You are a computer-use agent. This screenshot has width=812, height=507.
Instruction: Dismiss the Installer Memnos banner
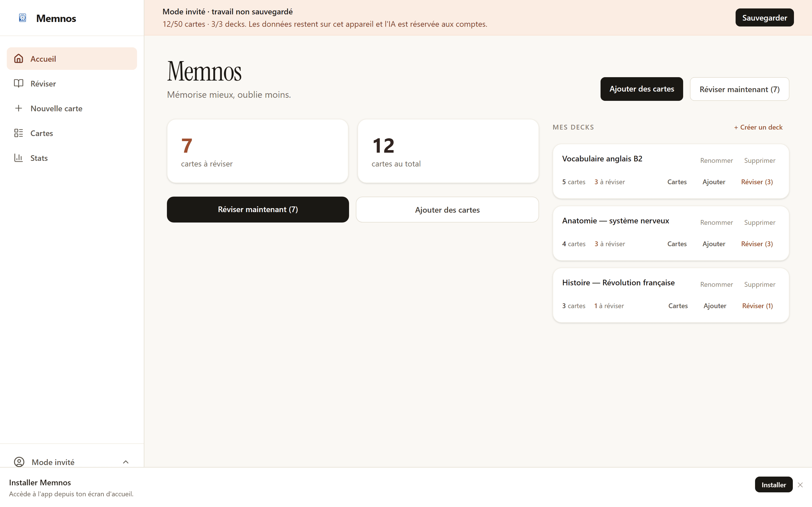point(800,485)
